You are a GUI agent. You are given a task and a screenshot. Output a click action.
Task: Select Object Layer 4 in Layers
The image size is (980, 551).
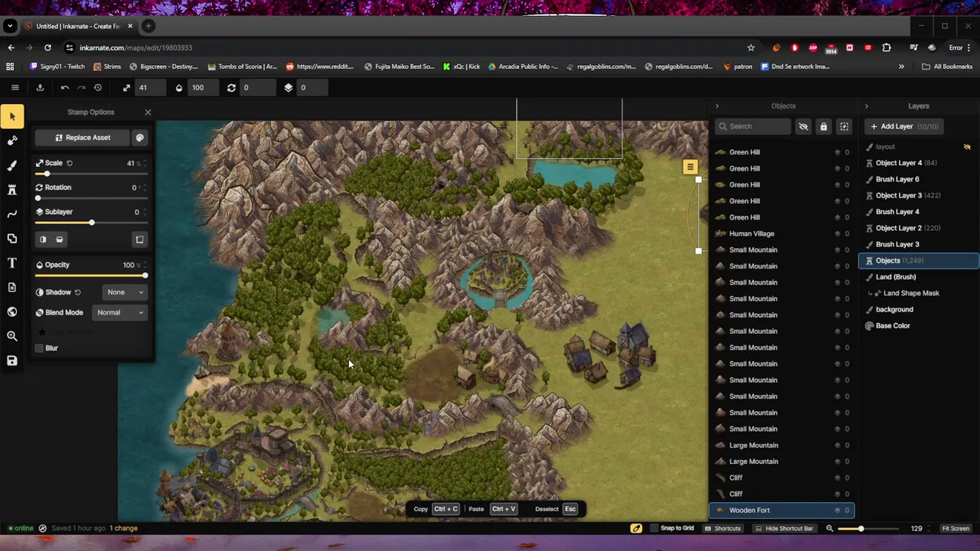[918, 163]
